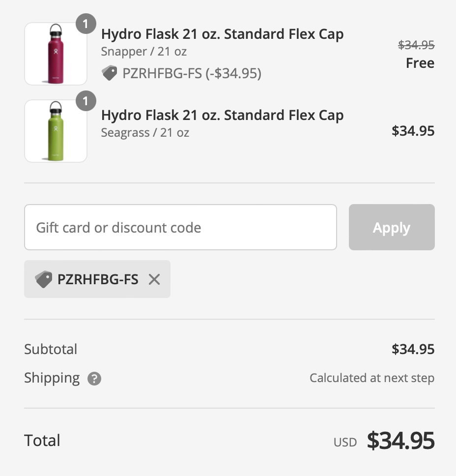Click the discount tag icon beside PZRHFBG-FS line item
Screen dimensions: 456x476
coord(109,73)
